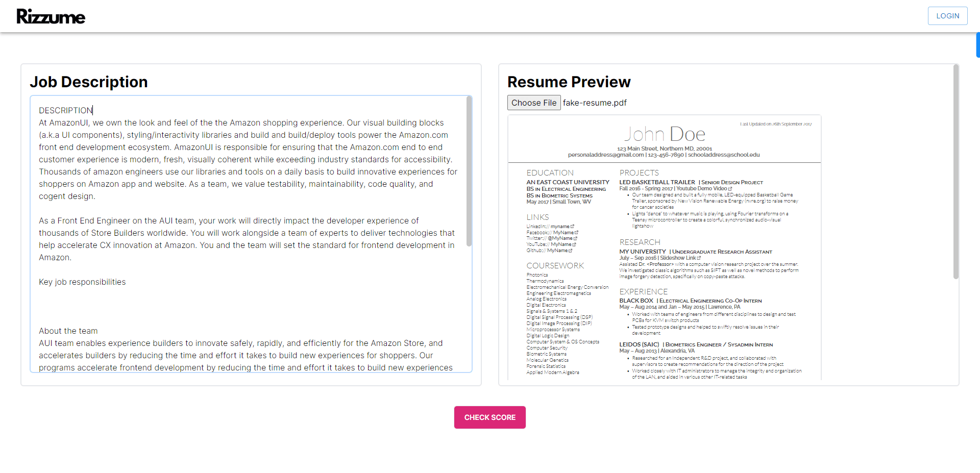Click the job description text area scrollbar

(x=469, y=171)
